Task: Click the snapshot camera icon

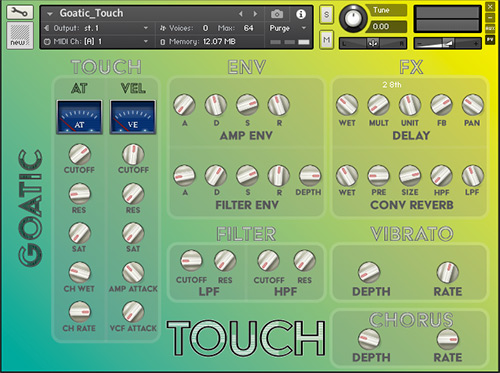Action: 277,14
